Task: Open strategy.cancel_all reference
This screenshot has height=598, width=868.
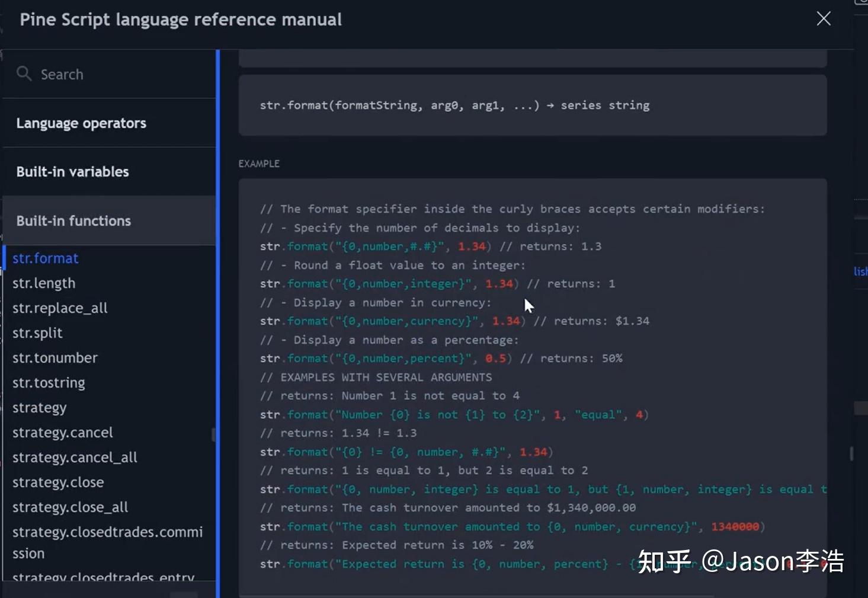Action: 75,457
